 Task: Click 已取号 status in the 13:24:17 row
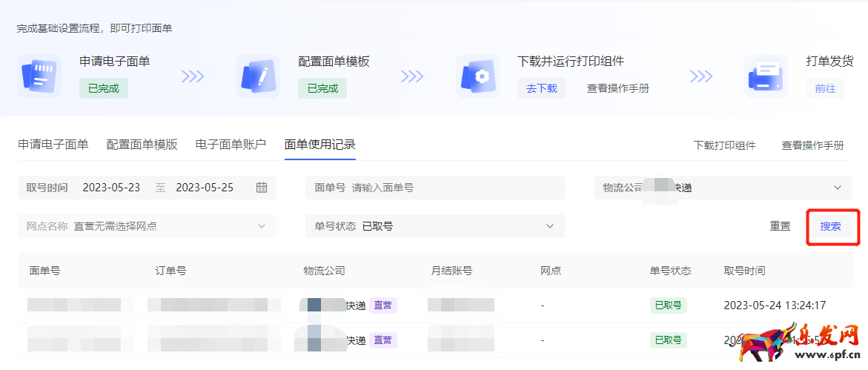tap(668, 305)
